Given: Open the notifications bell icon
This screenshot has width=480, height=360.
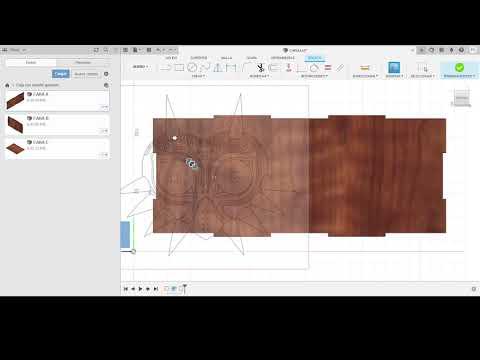Looking at the screenshot, I should click(x=452, y=50).
